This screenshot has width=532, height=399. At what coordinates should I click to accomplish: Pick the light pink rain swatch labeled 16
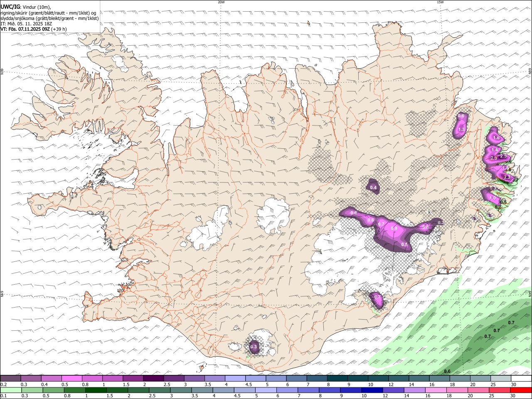(436, 390)
